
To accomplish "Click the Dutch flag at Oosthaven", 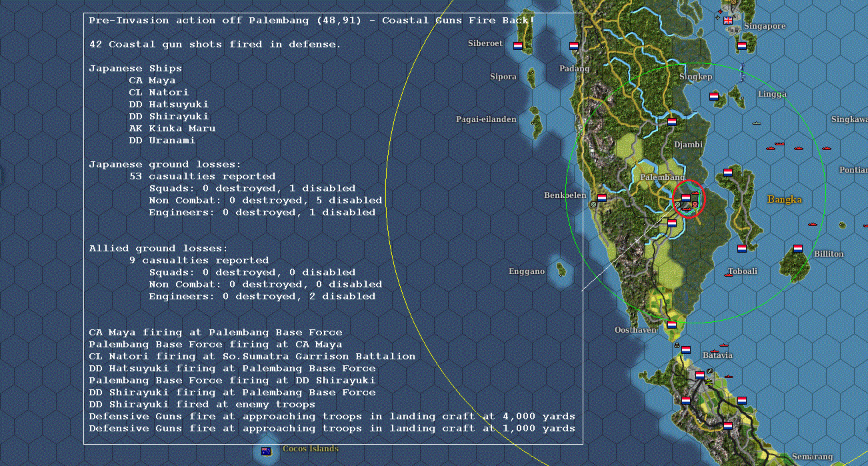I will (672, 325).
